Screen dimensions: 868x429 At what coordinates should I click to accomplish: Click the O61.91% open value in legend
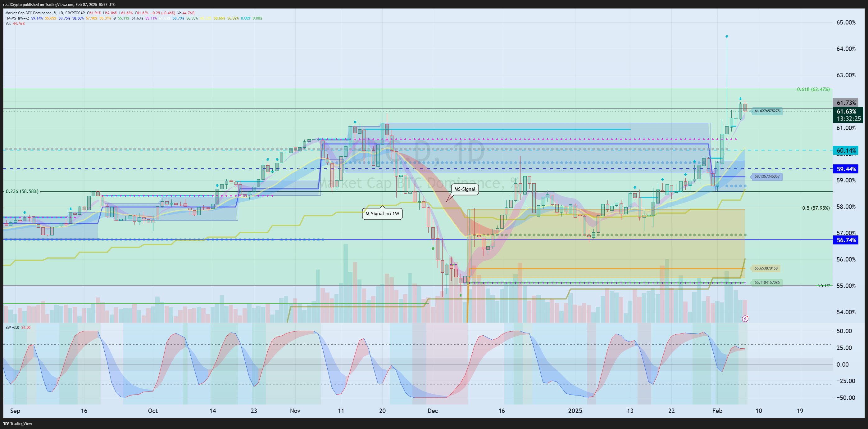94,13
